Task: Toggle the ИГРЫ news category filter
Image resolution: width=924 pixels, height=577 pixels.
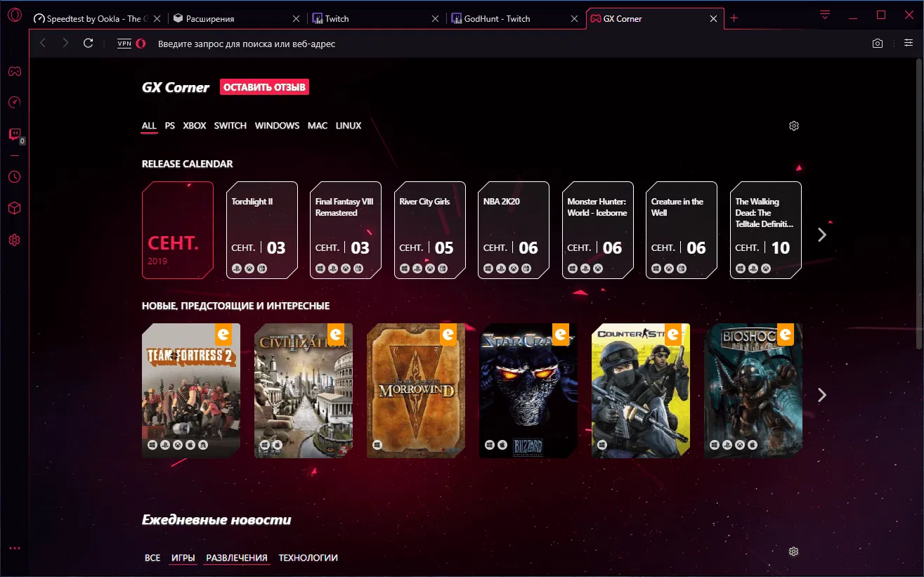Action: tap(183, 558)
